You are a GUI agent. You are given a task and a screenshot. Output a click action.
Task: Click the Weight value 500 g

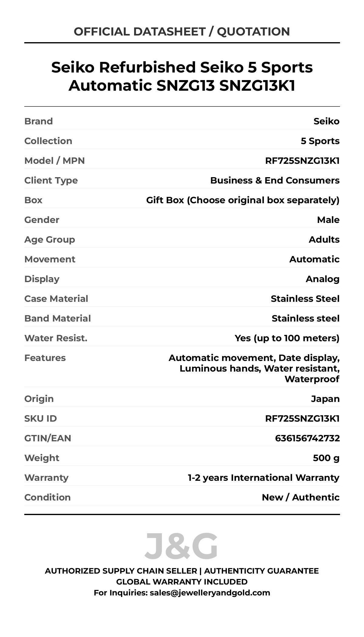(326, 458)
